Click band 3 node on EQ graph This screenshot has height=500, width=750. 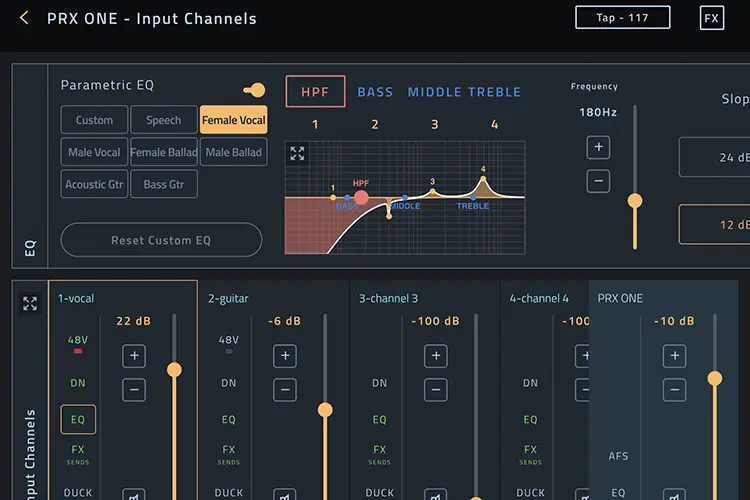pos(433,191)
